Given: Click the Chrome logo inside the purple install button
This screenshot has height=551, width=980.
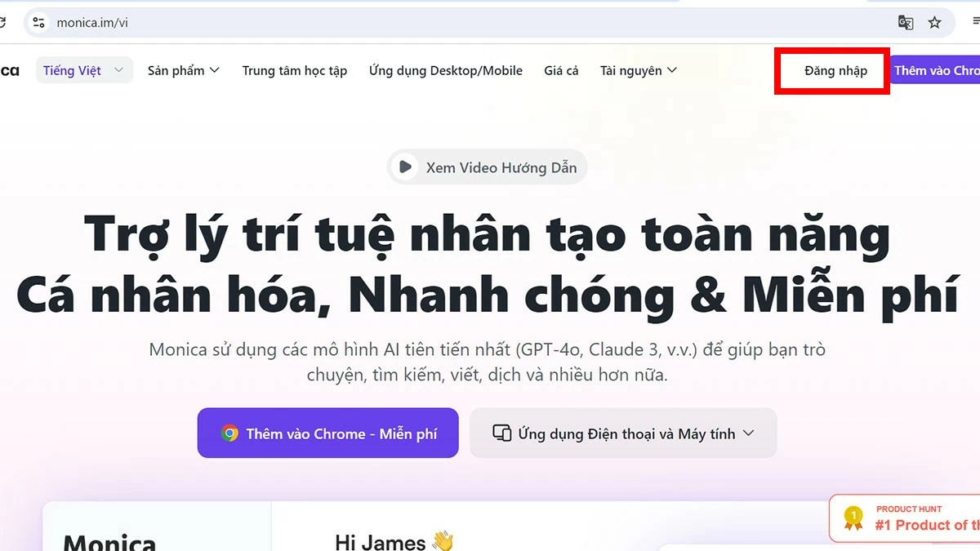Looking at the screenshot, I should click(231, 433).
